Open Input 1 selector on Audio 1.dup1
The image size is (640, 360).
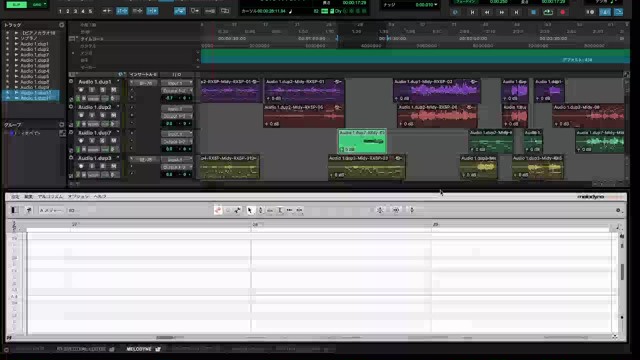(x=177, y=83)
